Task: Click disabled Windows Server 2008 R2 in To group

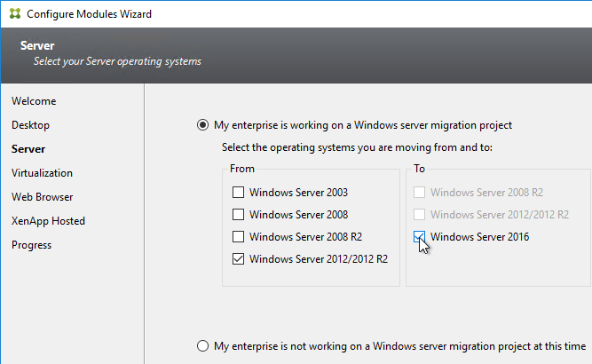Action: [x=419, y=192]
